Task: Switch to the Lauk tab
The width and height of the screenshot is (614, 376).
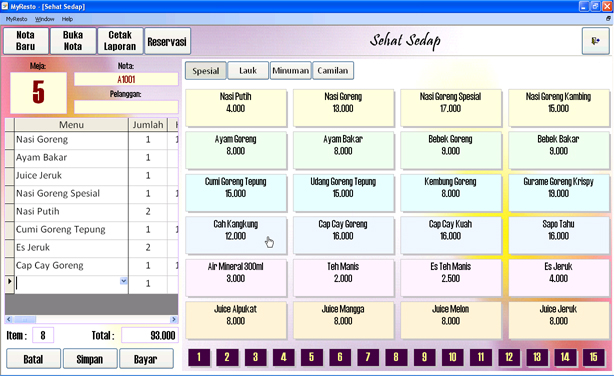Action: [x=248, y=71]
